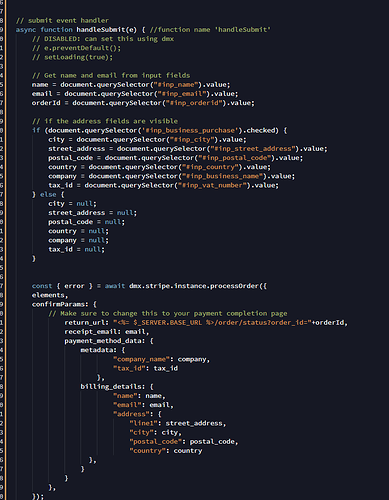Click the 'metadata:' key

click(x=99, y=350)
